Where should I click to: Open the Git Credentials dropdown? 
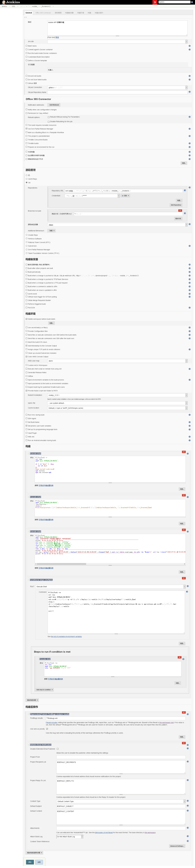click(92, 196)
